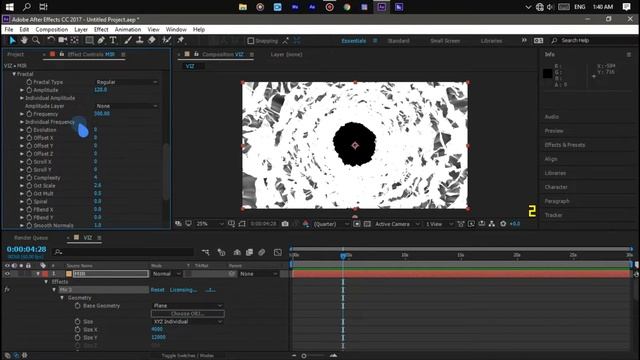Click Toggle Switches / Modes button
640x360 pixels.
pos(187,356)
